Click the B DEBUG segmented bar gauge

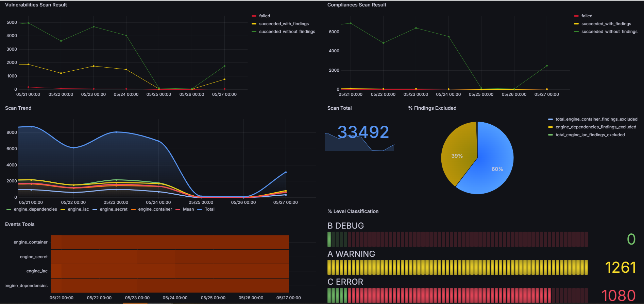[458, 239]
